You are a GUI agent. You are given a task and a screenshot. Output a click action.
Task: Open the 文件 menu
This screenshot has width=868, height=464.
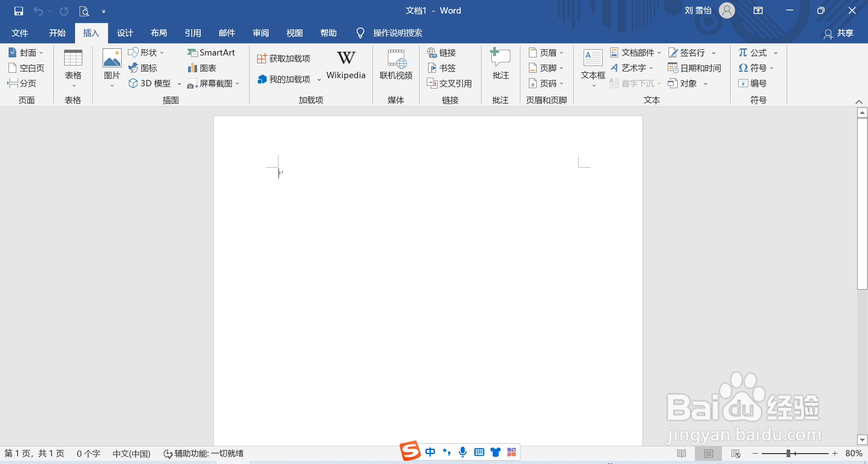click(20, 33)
